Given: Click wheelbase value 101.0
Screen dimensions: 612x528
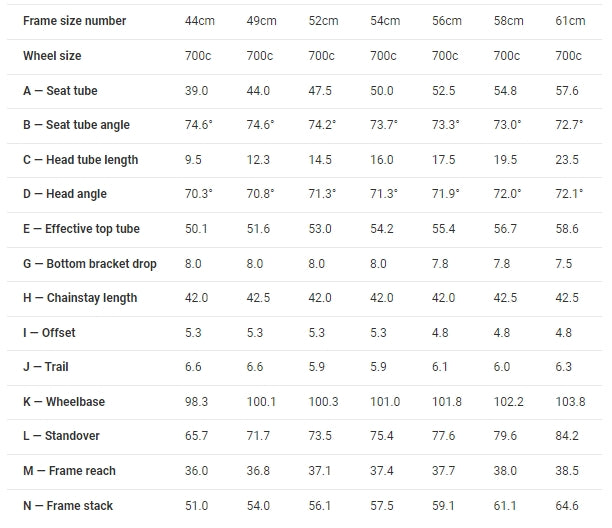Looking at the screenshot, I should (x=385, y=402).
